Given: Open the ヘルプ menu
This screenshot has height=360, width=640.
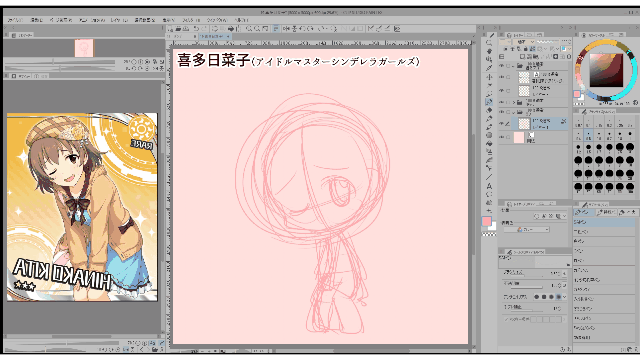Looking at the screenshot, I should point(241,20).
